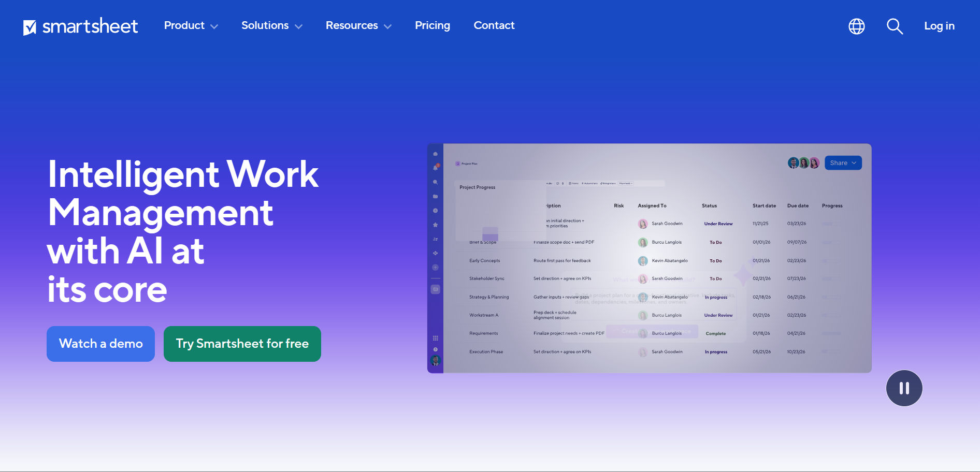Click the plus icon in the preview sidebar

(435, 268)
